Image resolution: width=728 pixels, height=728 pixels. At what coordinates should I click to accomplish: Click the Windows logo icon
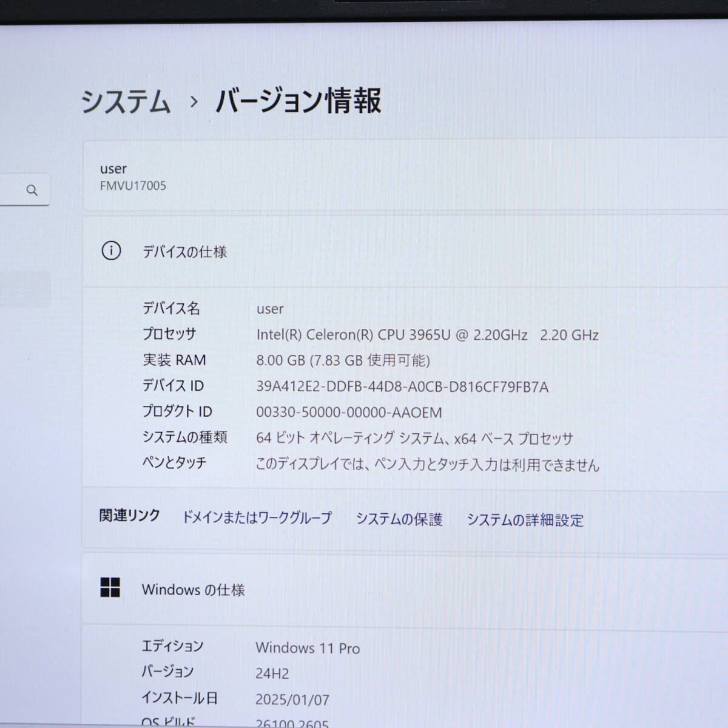coord(110,587)
